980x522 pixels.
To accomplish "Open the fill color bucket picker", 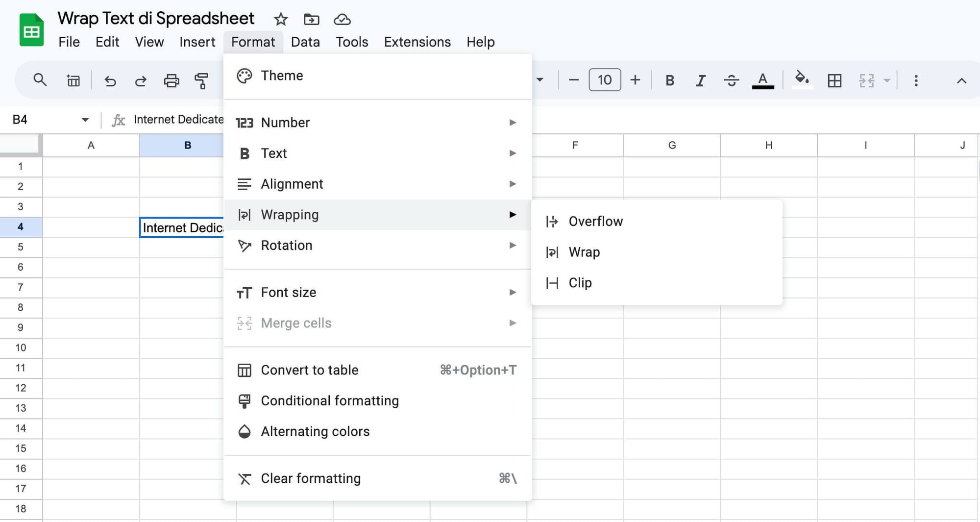I will coord(802,79).
